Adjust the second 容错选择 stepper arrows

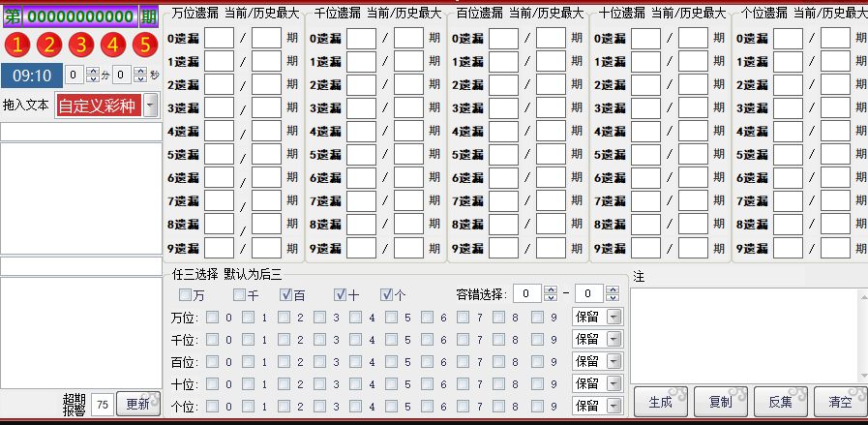612,293
